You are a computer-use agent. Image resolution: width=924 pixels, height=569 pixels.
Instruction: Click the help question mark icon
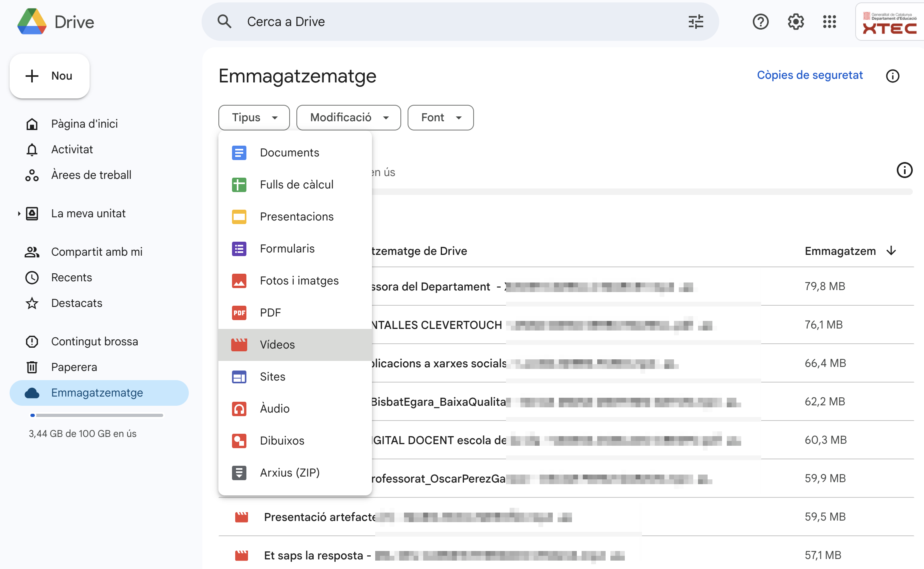[x=760, y=22]
